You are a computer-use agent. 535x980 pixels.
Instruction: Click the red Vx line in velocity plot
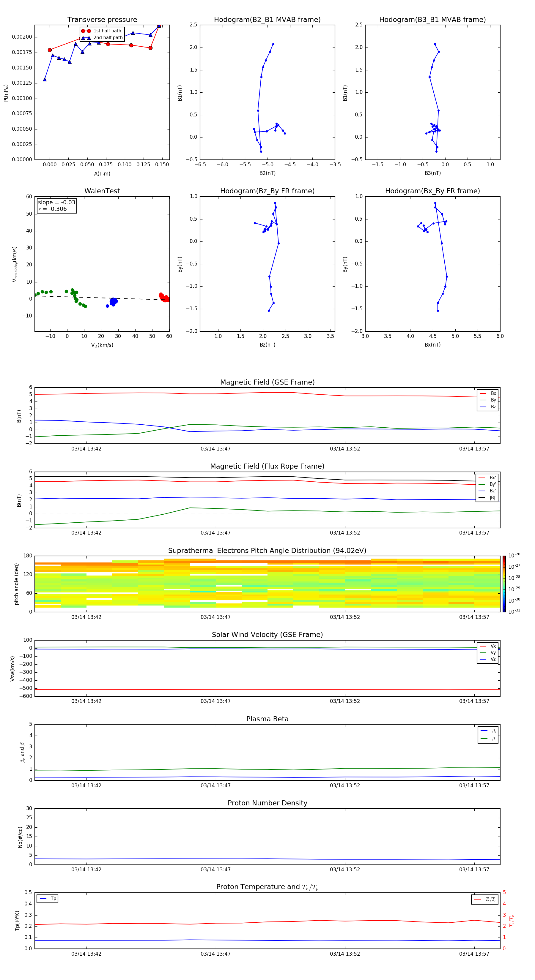267,689
